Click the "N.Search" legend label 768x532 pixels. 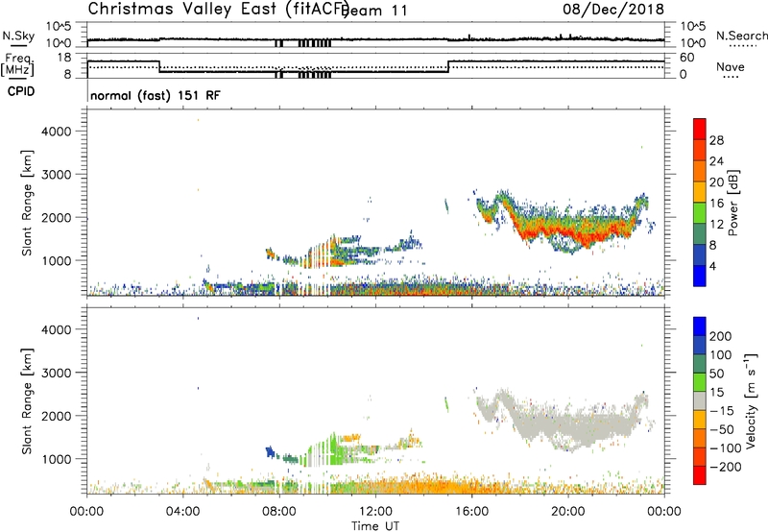pyautogui.click(x=741, y=36)
